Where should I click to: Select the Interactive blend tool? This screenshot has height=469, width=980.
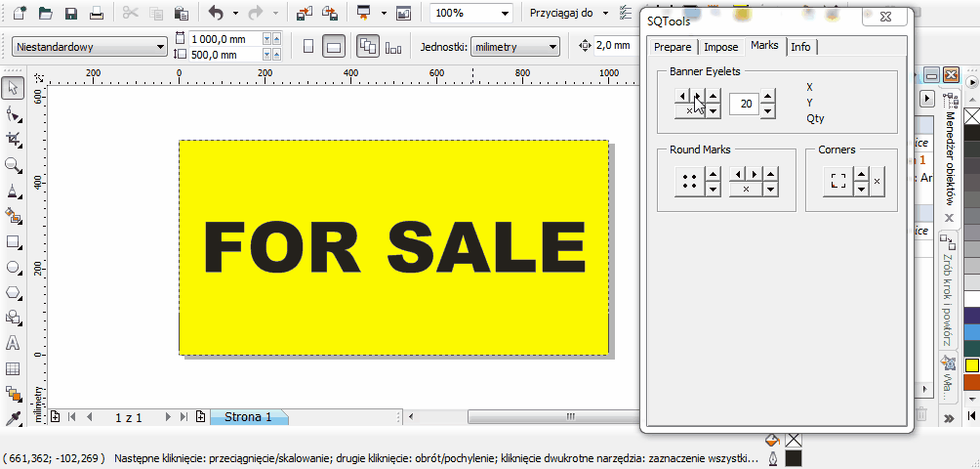point(13,393)
